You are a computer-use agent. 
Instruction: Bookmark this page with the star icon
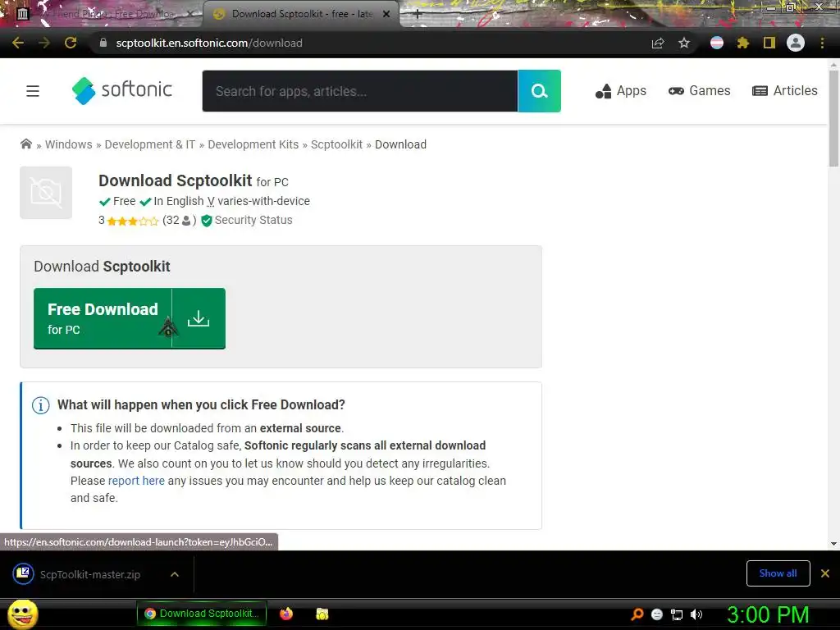click(683, 43)
